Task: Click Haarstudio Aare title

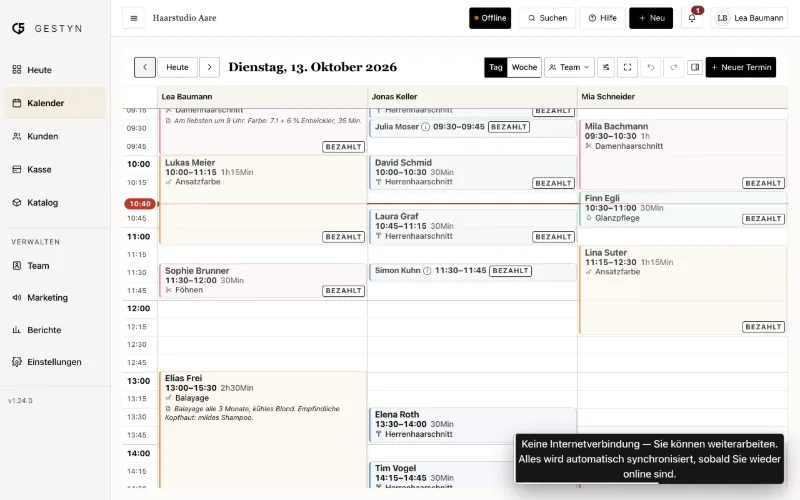Action: (x=184, y=18)
